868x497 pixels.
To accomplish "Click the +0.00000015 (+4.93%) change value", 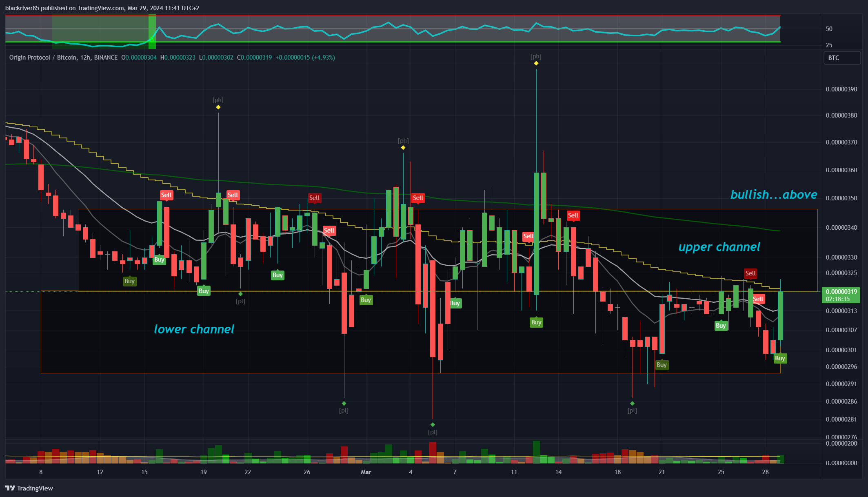I will pyautogui.click(x=305, y=58).
